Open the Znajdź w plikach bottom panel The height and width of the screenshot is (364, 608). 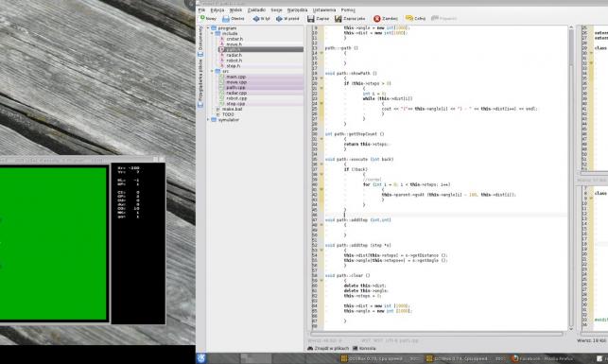[x=328, y=348]
